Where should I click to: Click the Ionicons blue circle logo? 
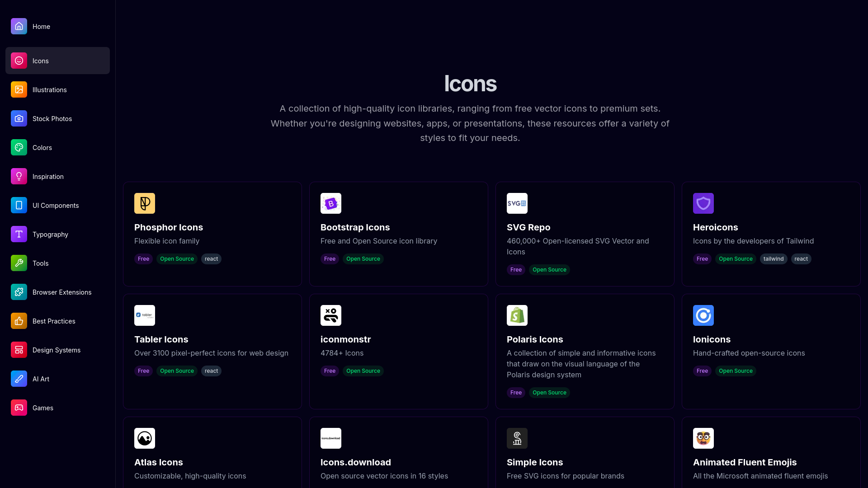(703, 315)
